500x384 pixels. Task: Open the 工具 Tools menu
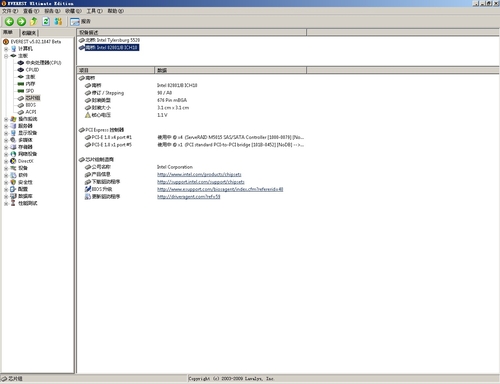coord(95,11)
